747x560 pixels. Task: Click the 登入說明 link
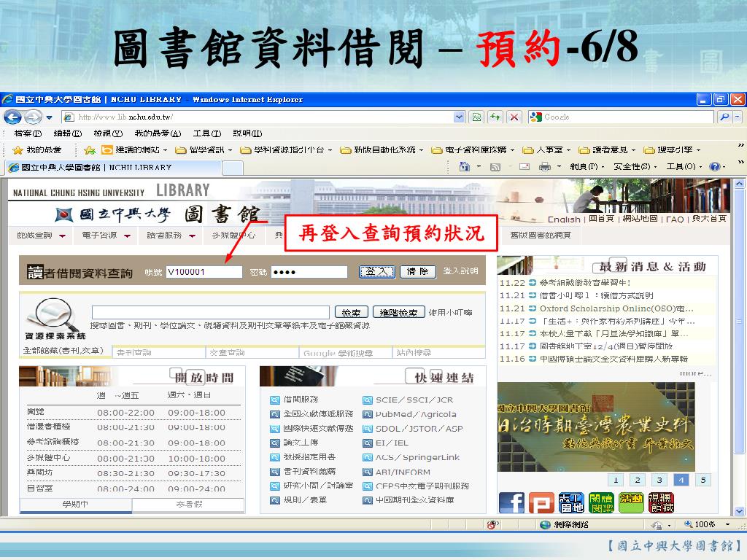pyautogui.click(x=461, y=271)
